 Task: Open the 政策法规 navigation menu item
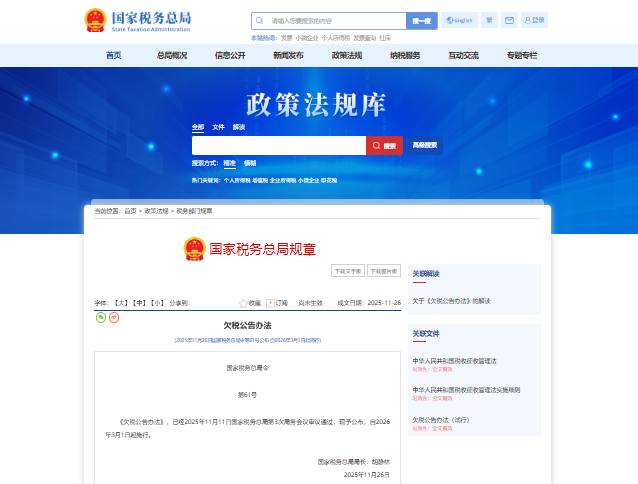pyautogui.click(x=347, y=55)
